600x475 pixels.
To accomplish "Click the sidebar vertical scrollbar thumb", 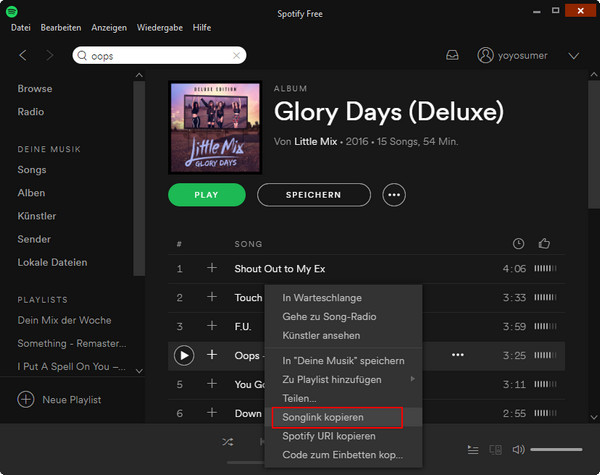I will (139, 178).
